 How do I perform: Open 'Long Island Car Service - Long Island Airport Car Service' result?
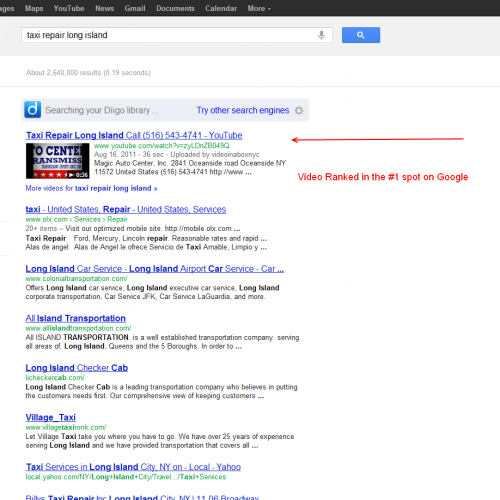point(155,269)
